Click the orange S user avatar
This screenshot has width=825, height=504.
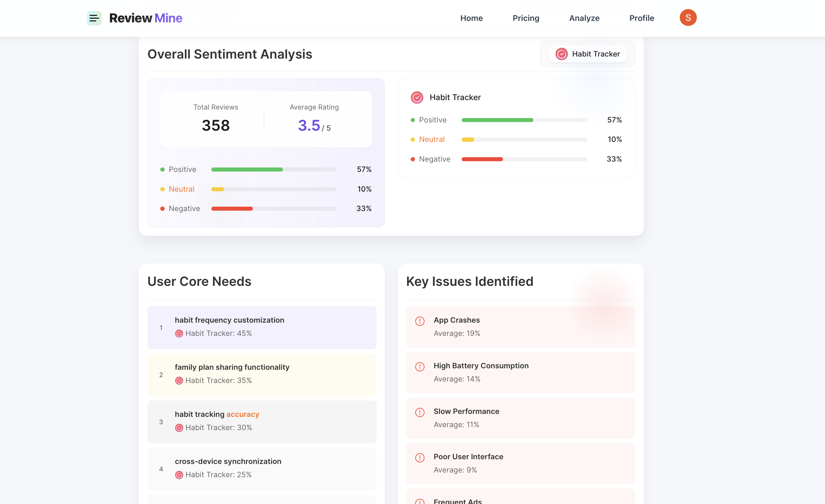(x=688, y=18)
